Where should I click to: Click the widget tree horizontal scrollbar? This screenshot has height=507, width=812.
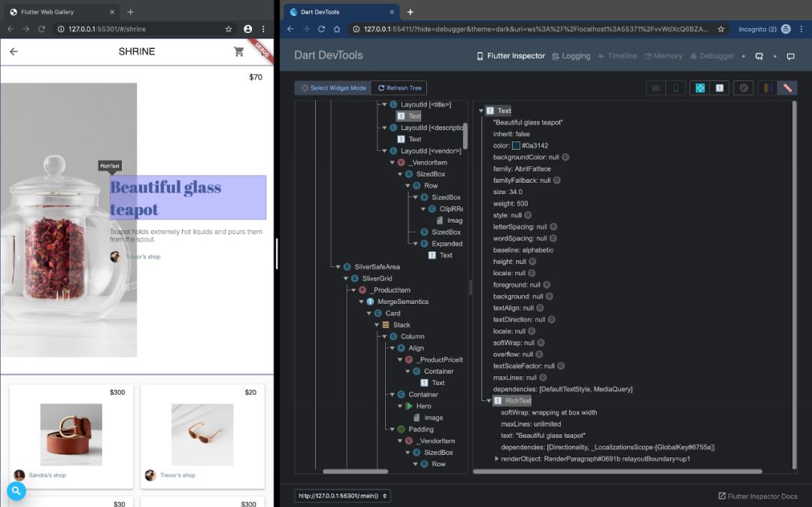(355, 471)
